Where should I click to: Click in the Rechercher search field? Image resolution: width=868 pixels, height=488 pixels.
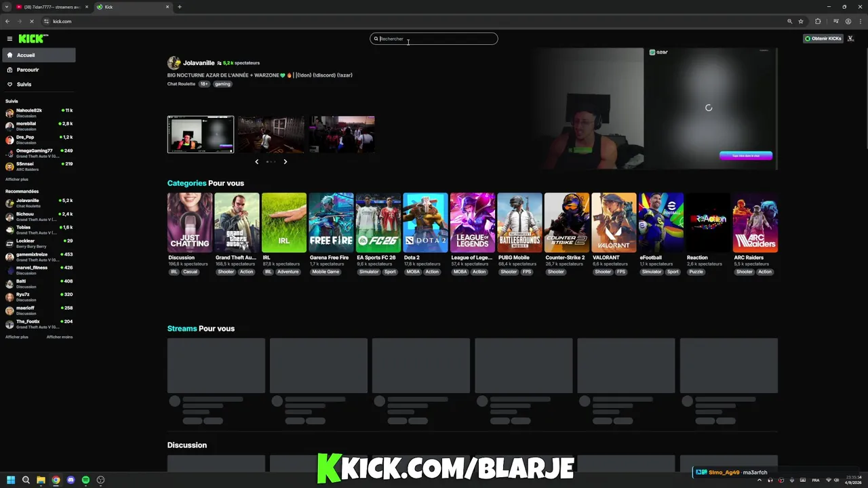coord(434,39)
